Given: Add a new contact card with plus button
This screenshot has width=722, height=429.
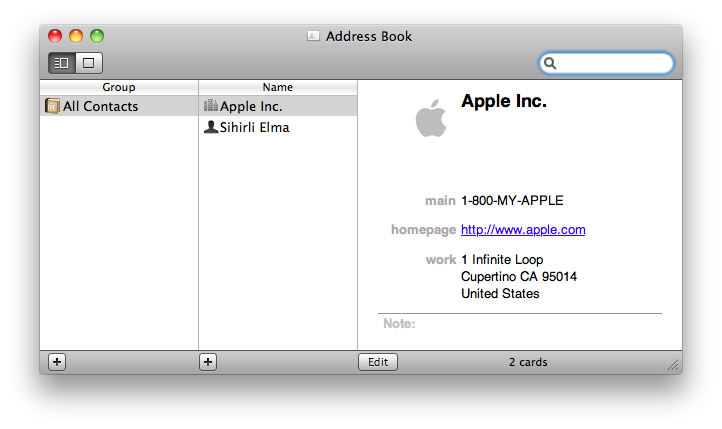Looking at the screenshot, I should (x=208, y=362).
